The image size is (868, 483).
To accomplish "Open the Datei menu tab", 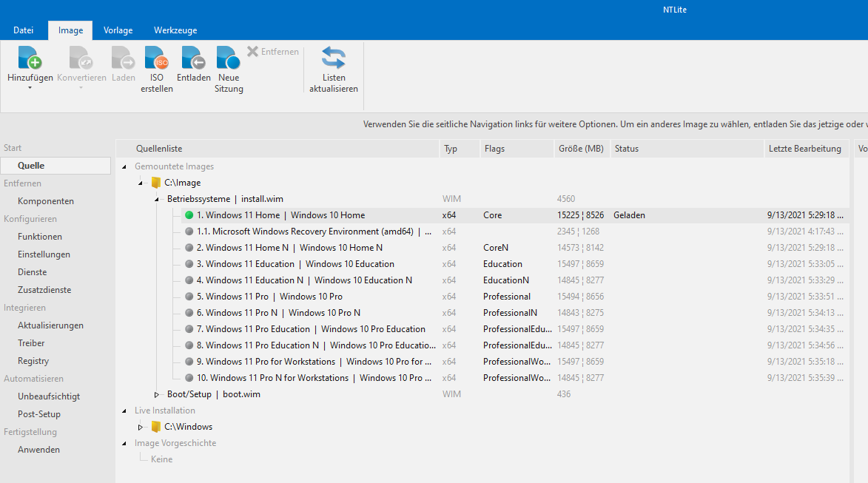I will click(x=23, y=30).
